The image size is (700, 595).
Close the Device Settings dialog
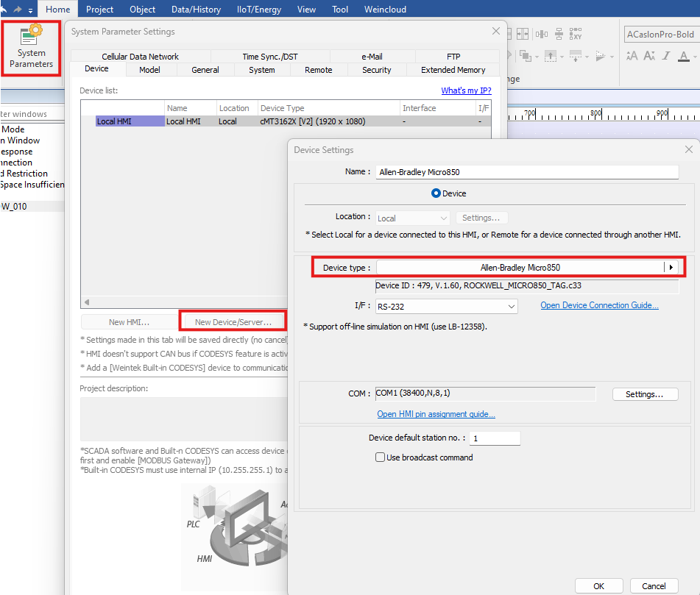(x=689, y=149)
